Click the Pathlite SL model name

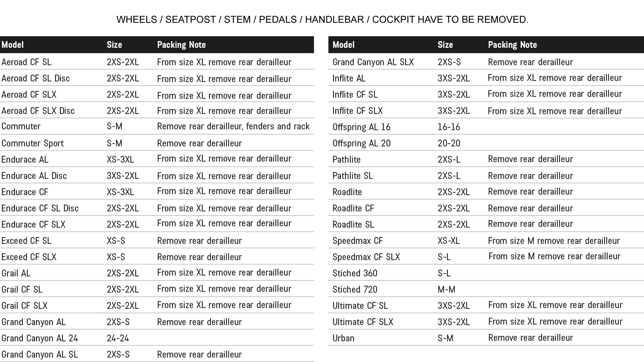pos(352,176)
